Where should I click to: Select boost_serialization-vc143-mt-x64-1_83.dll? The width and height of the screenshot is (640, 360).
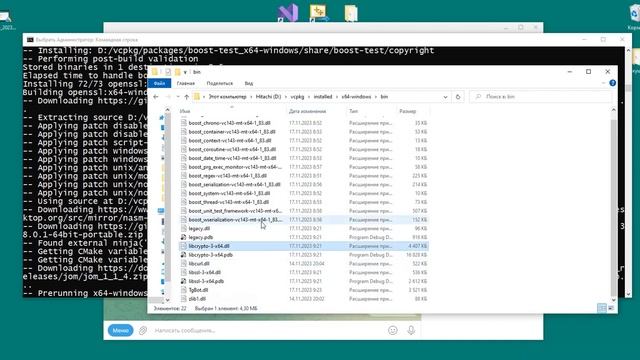235,184
